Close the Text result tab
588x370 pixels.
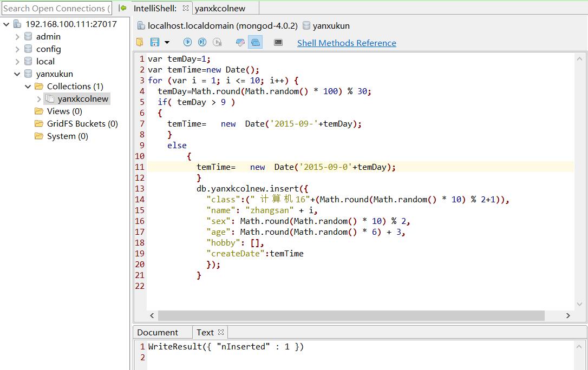point(221,332)
